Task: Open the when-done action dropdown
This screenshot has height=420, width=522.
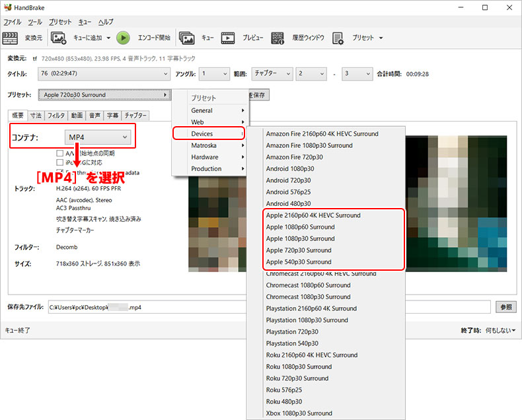Action: click(x=500, y=330)
